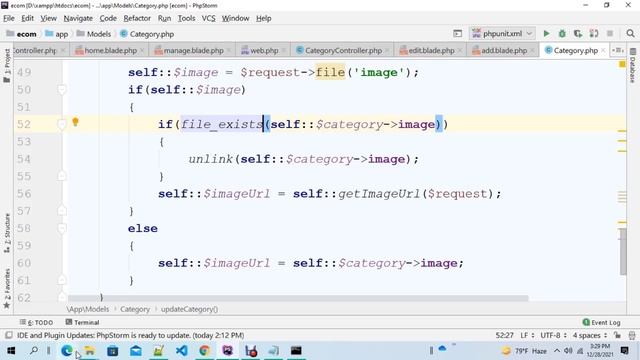640x360 pixels.
Task: Open Mail app from taskbar
Action: click(136, 351)
